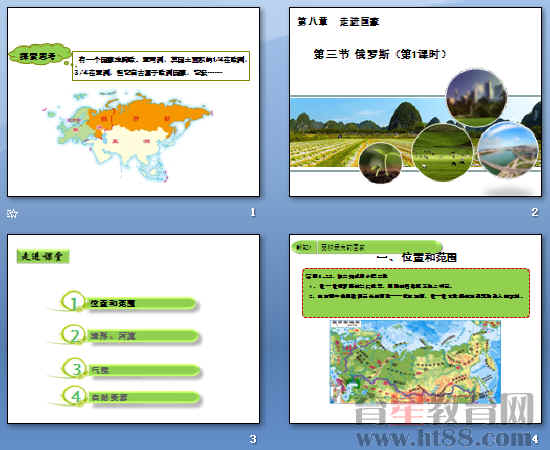Click the 第三节 俄罗斯 title text on slide 2

pyautogui.click(x=380, y=54)
